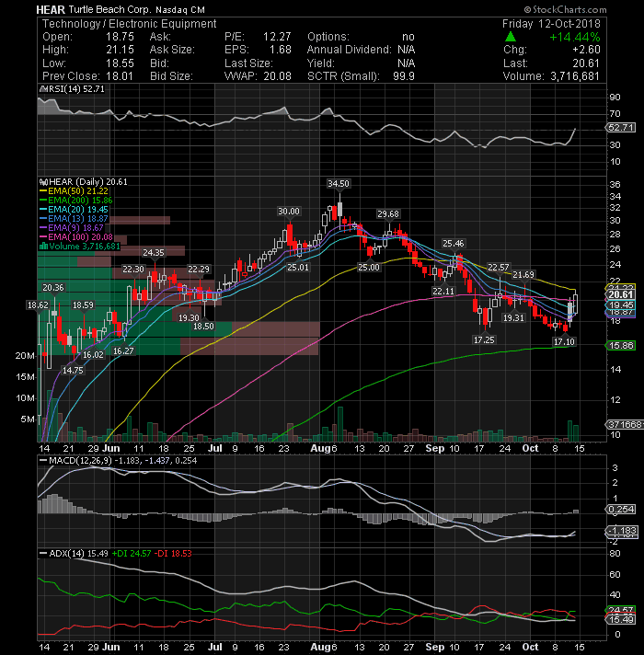Viewport: 644px width, 655px height.
Task: Click the green up-arrow change indicator
Action: pos(511,37)
